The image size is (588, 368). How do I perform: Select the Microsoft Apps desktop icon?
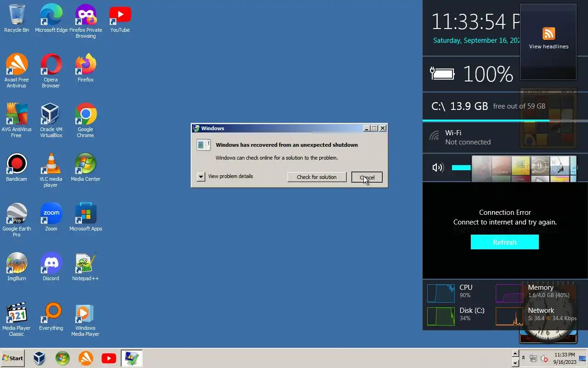click(85, 217)
